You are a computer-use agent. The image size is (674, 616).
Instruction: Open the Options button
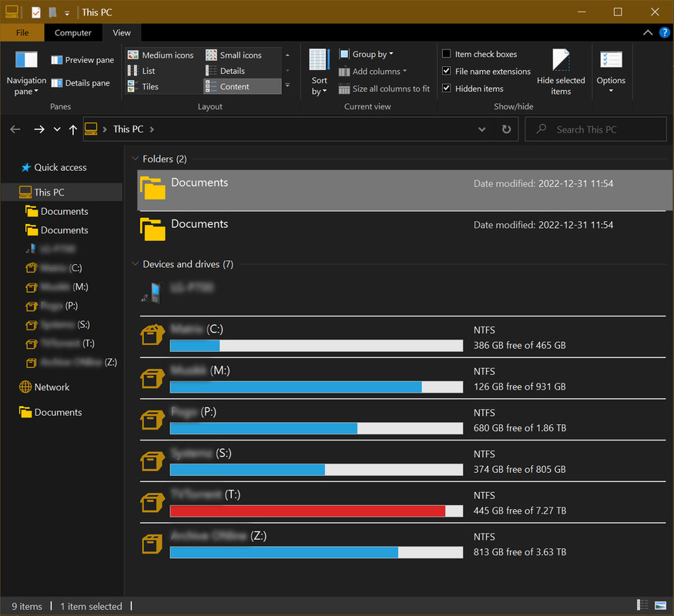611,72
